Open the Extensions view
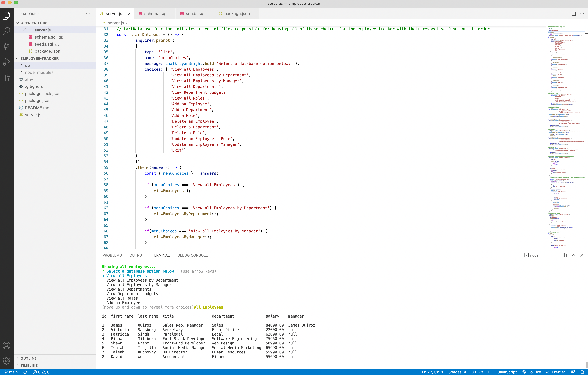 [7, 78]
